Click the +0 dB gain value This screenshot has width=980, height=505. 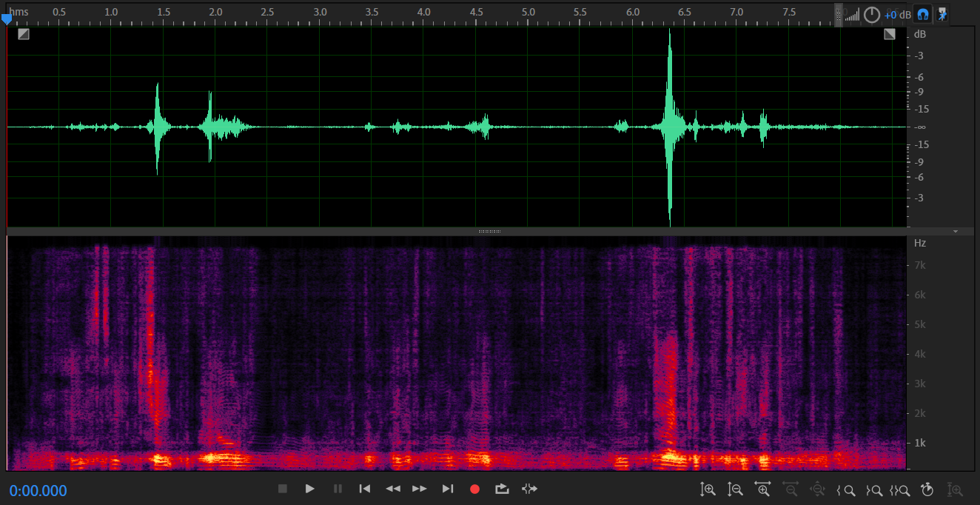click(897, 15)
